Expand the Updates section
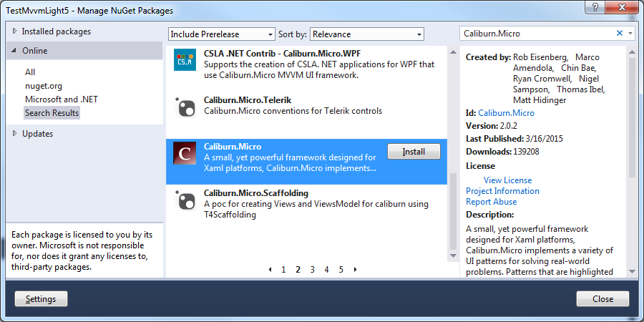The image size is (644, 322). pos(15,134)
